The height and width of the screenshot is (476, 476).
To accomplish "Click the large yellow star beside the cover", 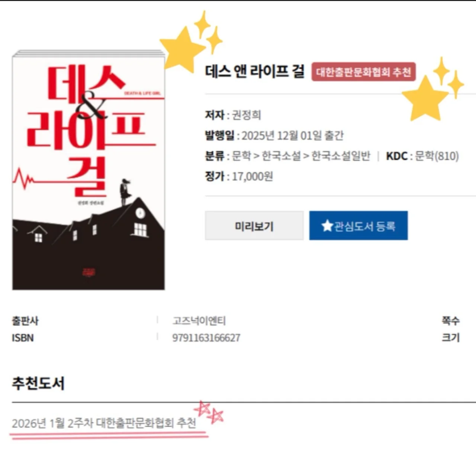I will 182,49.
